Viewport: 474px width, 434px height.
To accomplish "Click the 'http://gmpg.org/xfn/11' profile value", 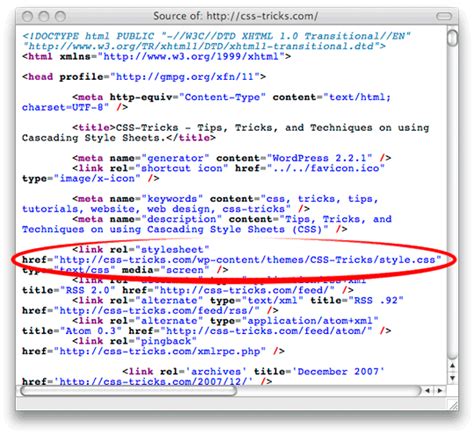I will tap(185, 77).
